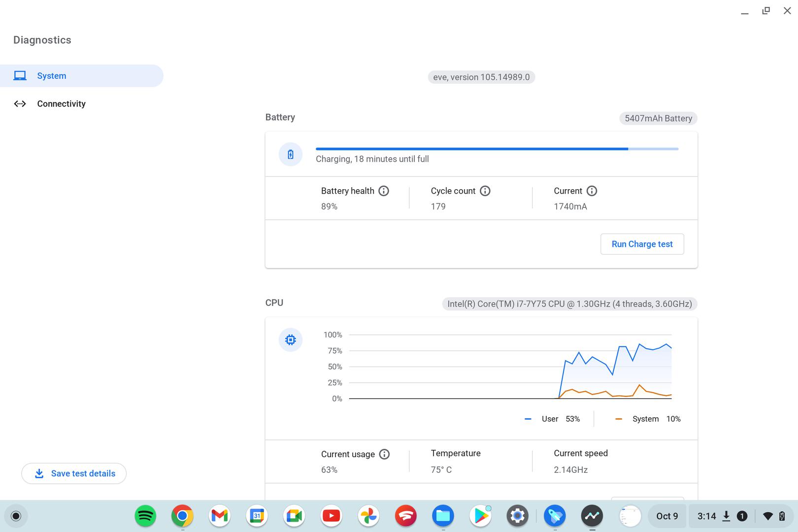Click the Intel Core i7-7Y75 CPU label

coord(569,304)
